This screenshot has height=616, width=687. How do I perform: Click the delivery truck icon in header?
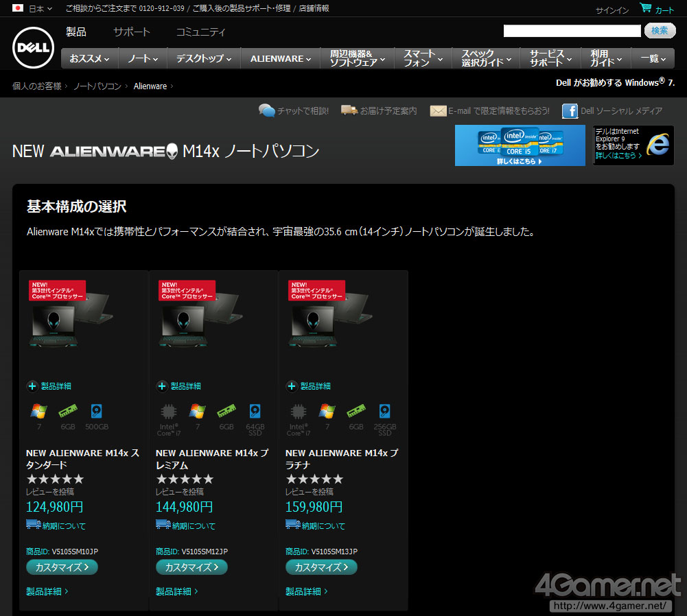349,110
